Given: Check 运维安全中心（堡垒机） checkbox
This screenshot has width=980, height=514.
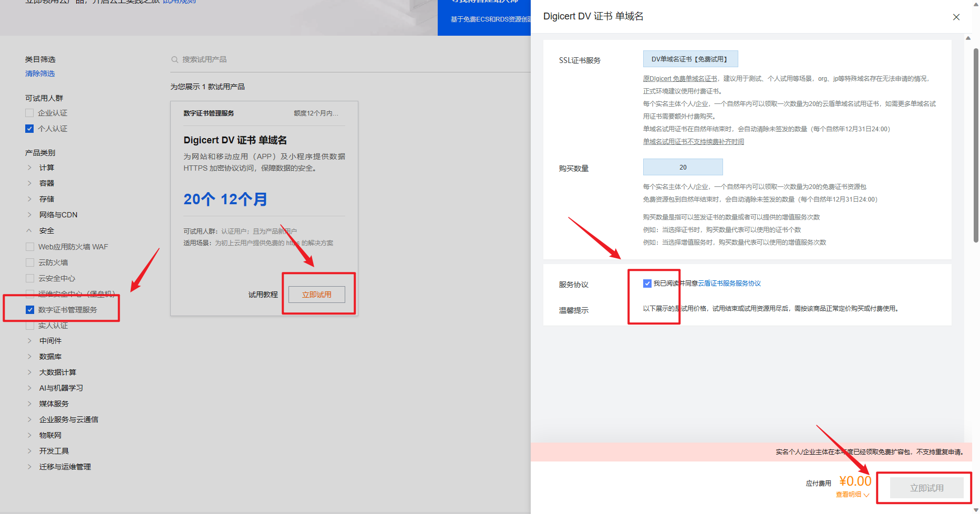Looking at the screenshot, I should 30,294.
